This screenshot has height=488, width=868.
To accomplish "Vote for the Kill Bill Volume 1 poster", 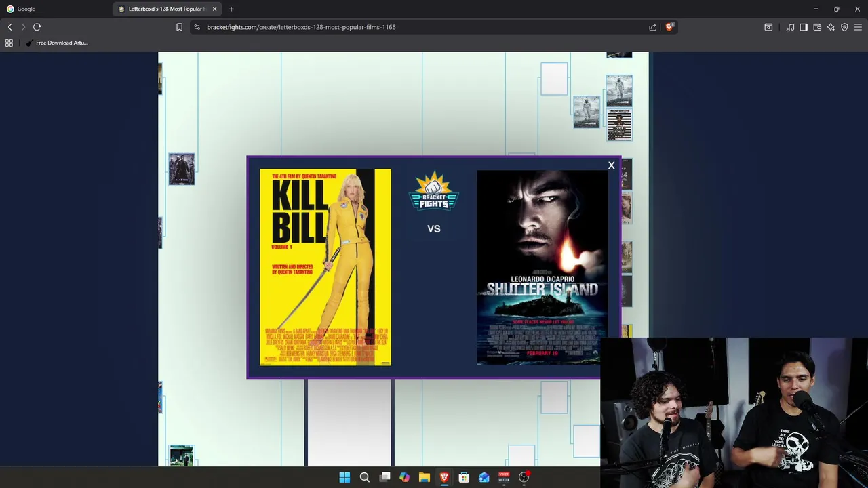I will [325, 267].
